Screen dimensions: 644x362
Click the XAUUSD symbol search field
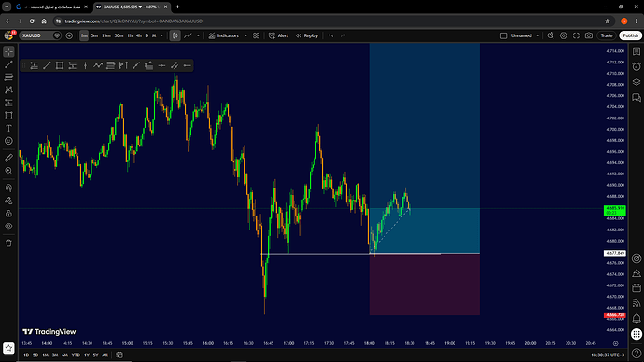click(x=36, y=35)
